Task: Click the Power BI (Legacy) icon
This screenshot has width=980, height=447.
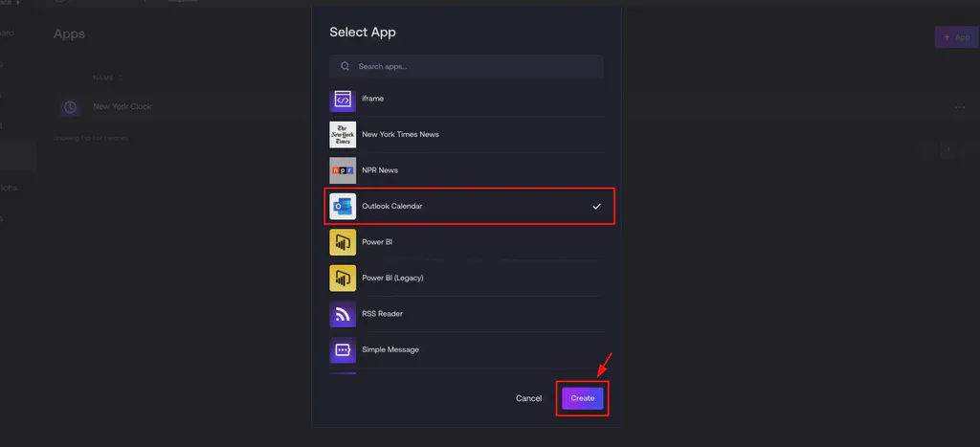Action: click(343, 278)
